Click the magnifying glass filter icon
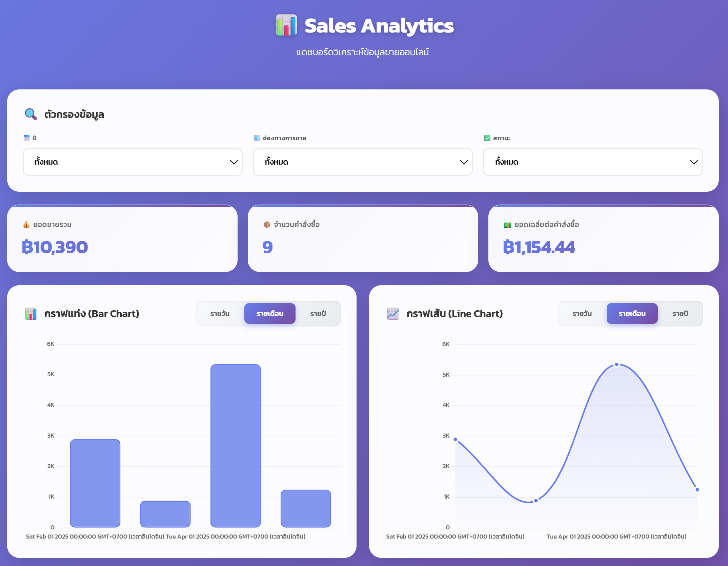Viewport: 728px width, 566px height. click(x=31, y=114)
